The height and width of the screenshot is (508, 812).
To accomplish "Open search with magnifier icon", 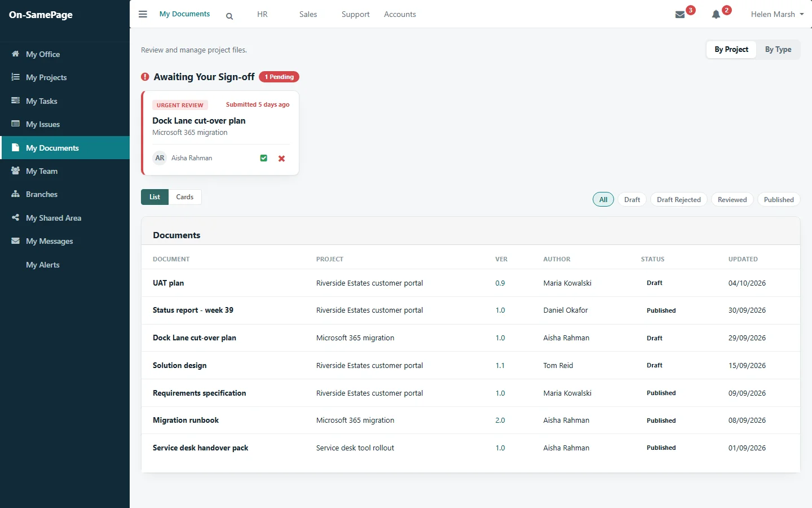I will [230, 16].
